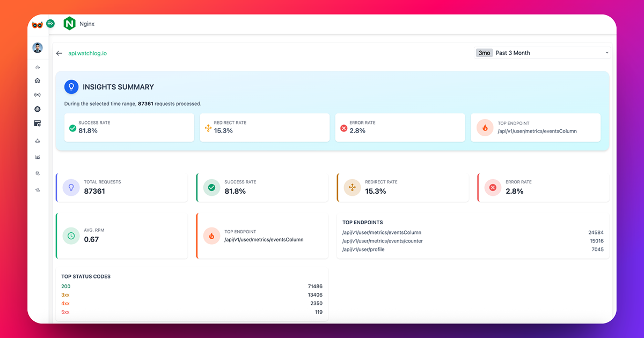
Task: Click the 15.3% value in Insights summary
Action: click(223, 131)
